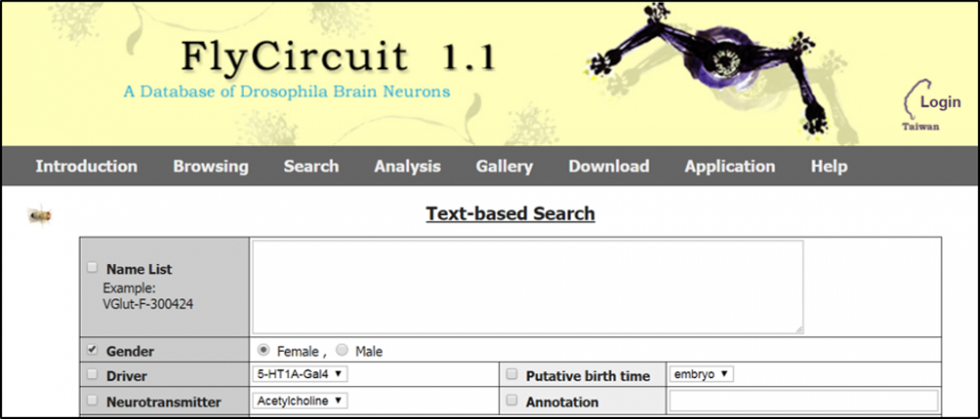This screenshot has width=980, height=419.
Task: Click inside the Name List text area
Action: click(527, 287)
